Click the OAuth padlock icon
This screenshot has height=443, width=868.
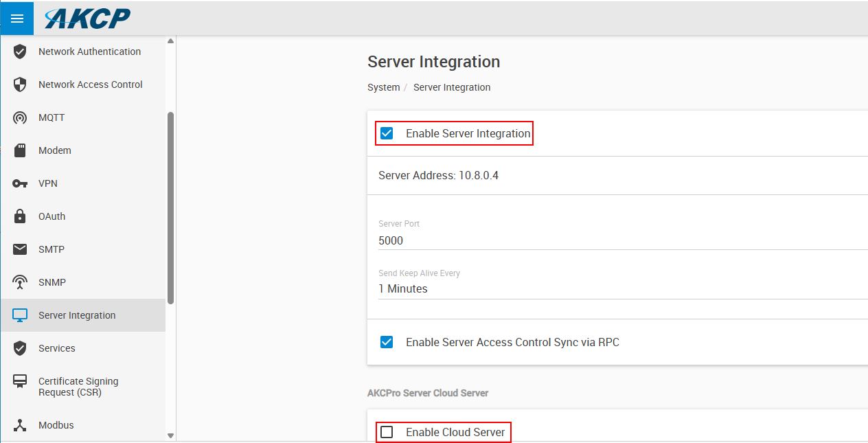coord(20,216)
